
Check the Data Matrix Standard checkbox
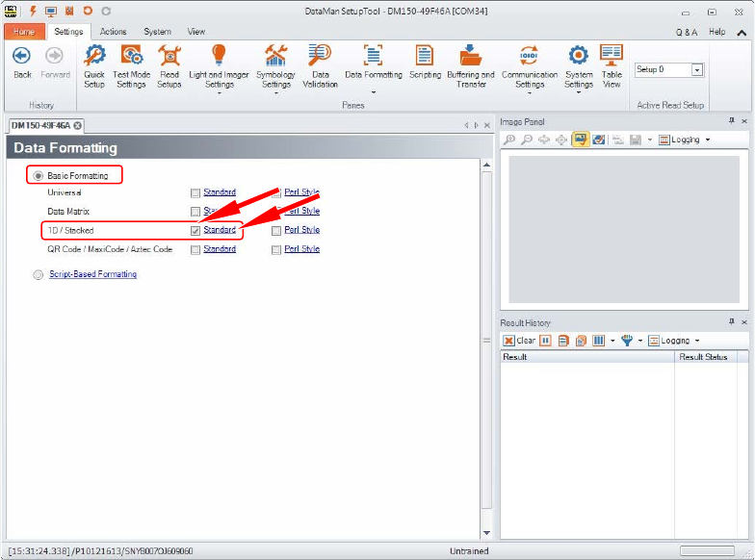(195, 212)
